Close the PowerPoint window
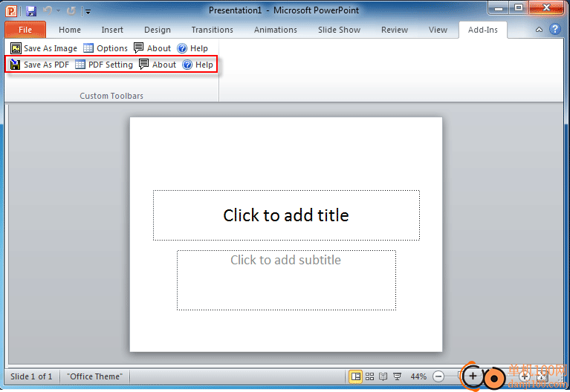570x392 pixels. 546,8
